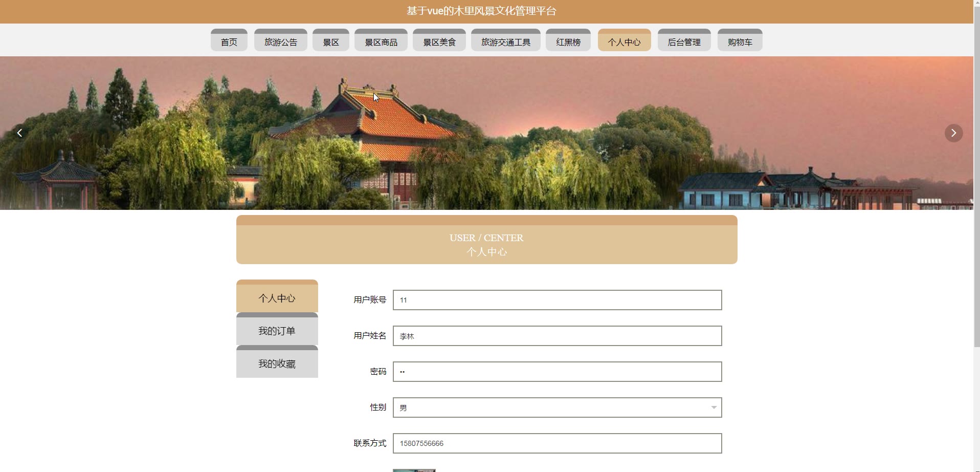The image size is (980, 472).
Task: Click the 用户账号 input field
Action: pos(558,300)
